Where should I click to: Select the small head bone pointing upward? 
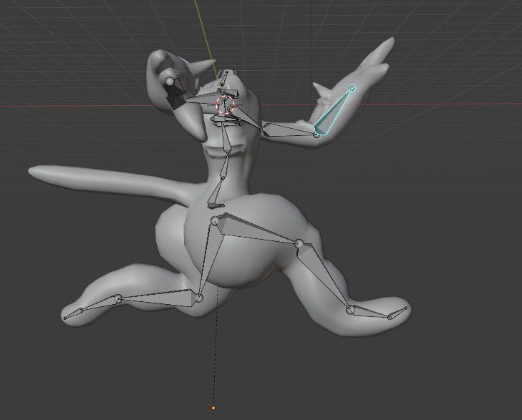click(224, 80)
